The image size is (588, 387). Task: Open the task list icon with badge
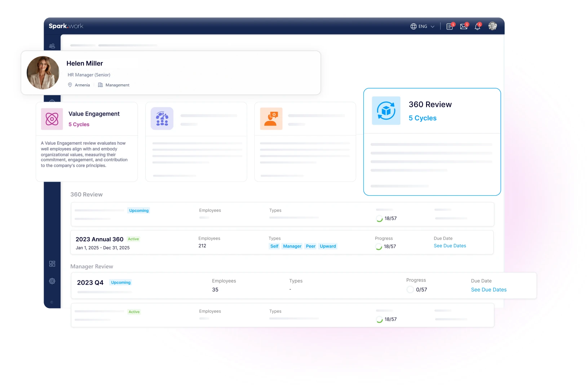coord(450,26)
